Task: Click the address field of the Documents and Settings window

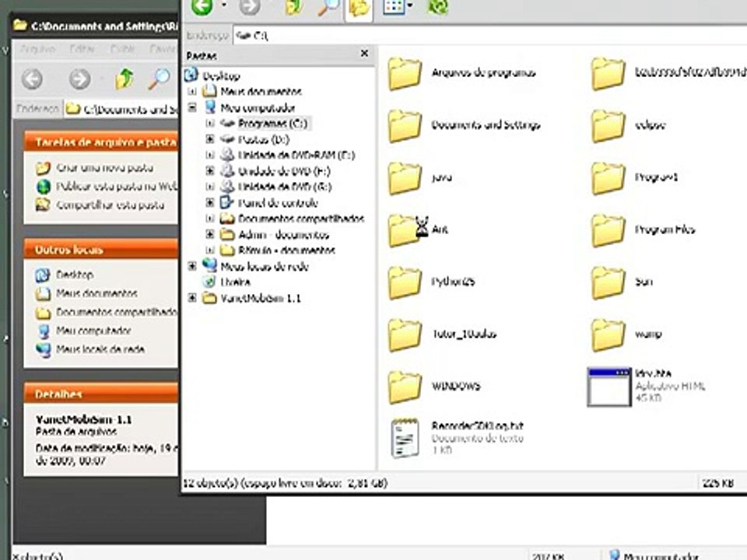Action: 121,110
